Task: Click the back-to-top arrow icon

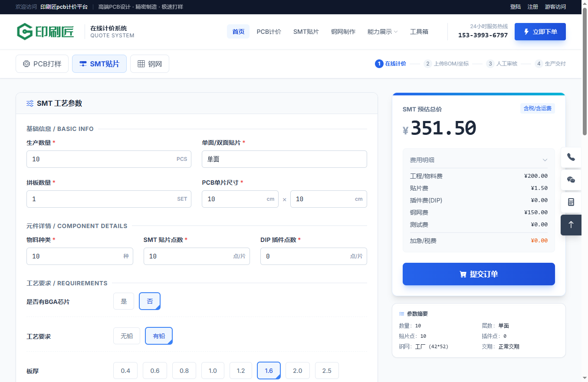Action: 571,225
